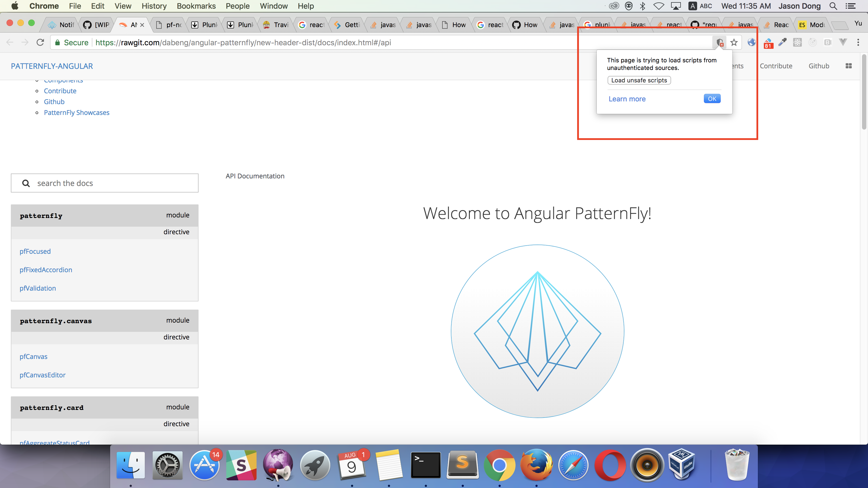Open the Learn more link
The image size is (868, 488).
click(x=627, y=99)
